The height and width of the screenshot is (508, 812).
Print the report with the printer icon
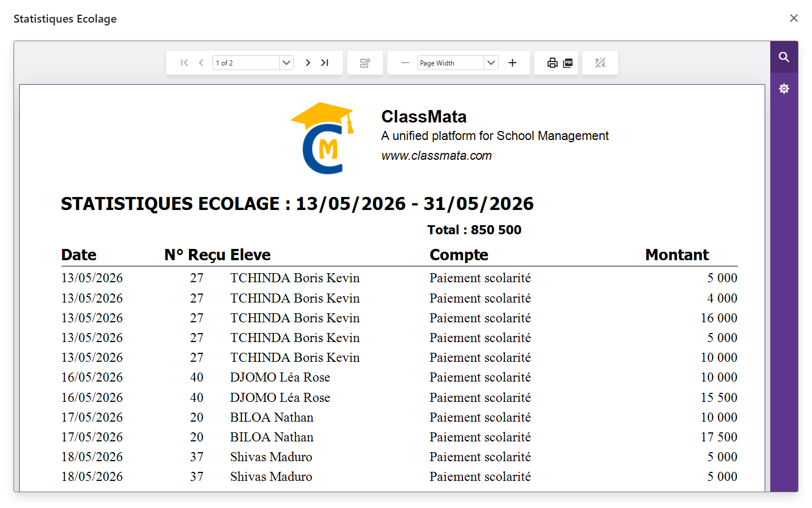pyautogui.click(x=553, y=63)
